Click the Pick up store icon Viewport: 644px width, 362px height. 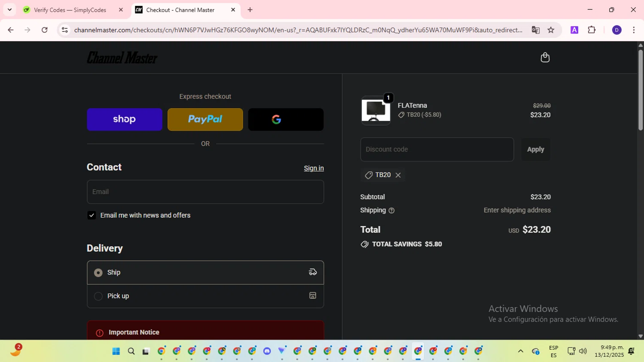pos(313,296)
